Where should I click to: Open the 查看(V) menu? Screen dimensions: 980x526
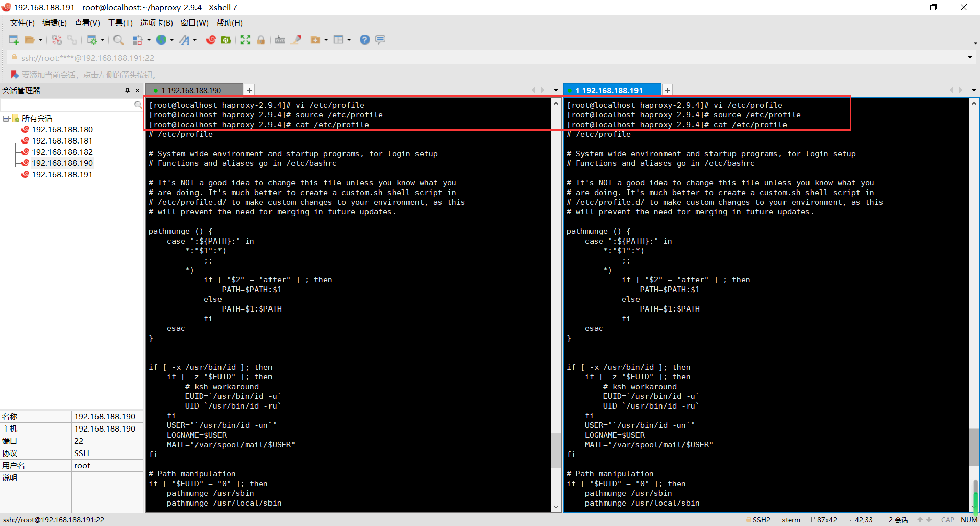pos(87,23)
